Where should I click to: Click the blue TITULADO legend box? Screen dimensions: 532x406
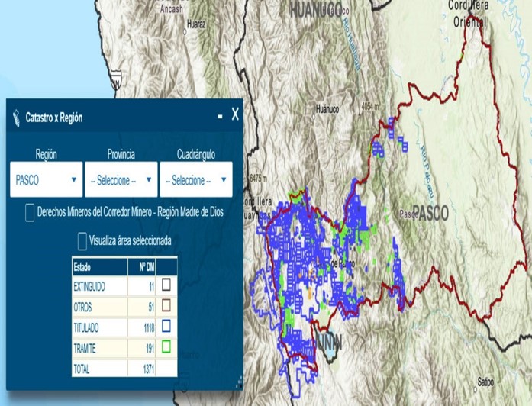point(166,327)
